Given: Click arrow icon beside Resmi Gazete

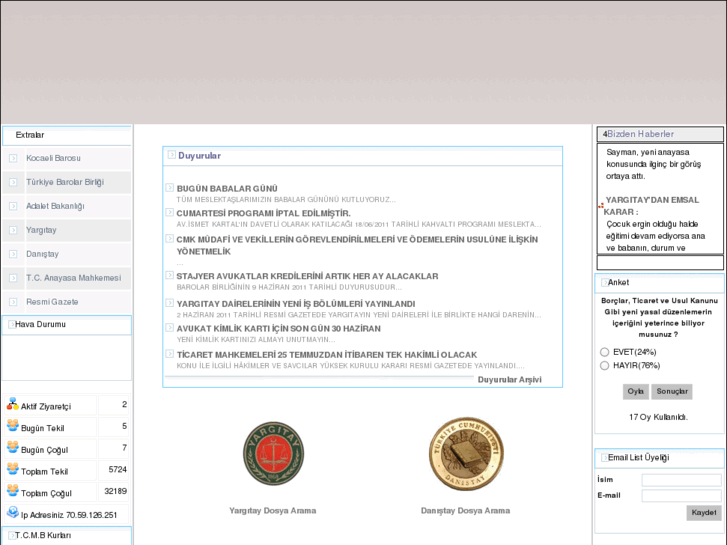Looking at the screenshot, I should pos(13,302).
